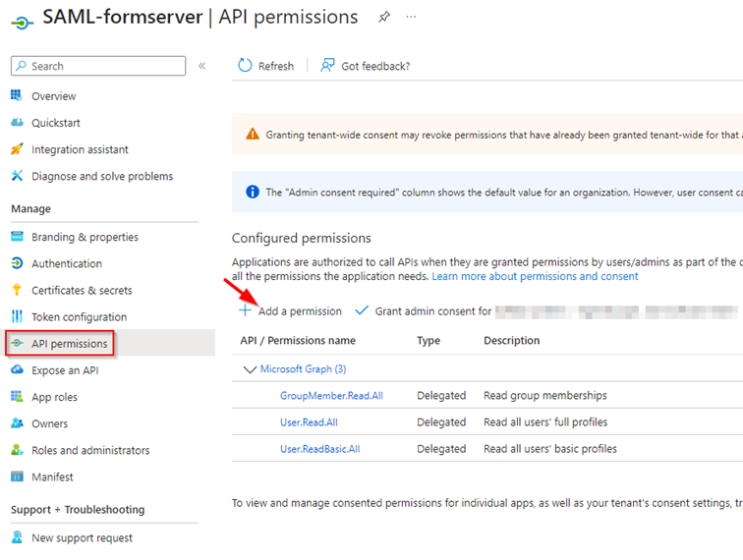Click the Expose an API cloud icon
This screenshot has width=743, height=560.
(17, 369)
